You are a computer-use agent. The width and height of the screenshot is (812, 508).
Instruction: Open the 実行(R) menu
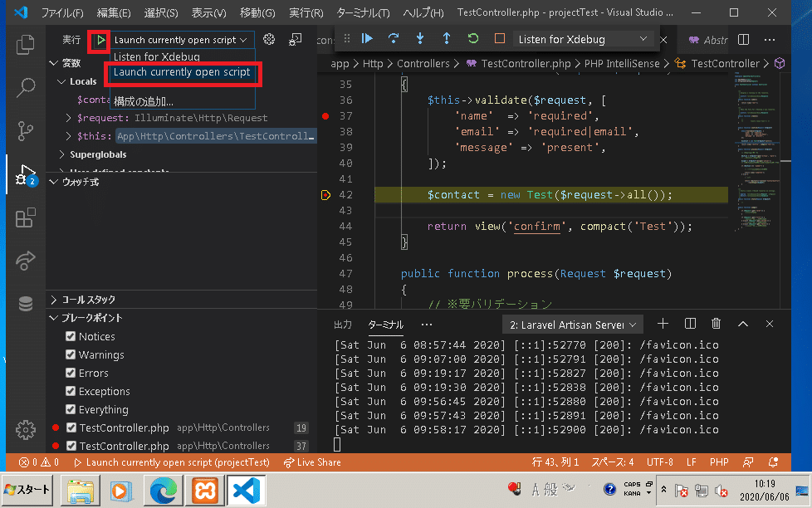306,12
